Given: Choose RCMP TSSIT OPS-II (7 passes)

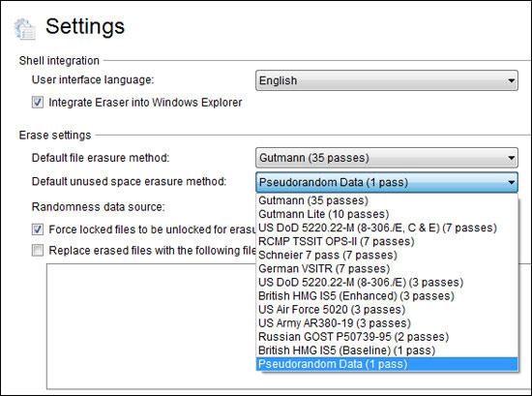Looking at the screenshot, I should [x=387, y=241].
